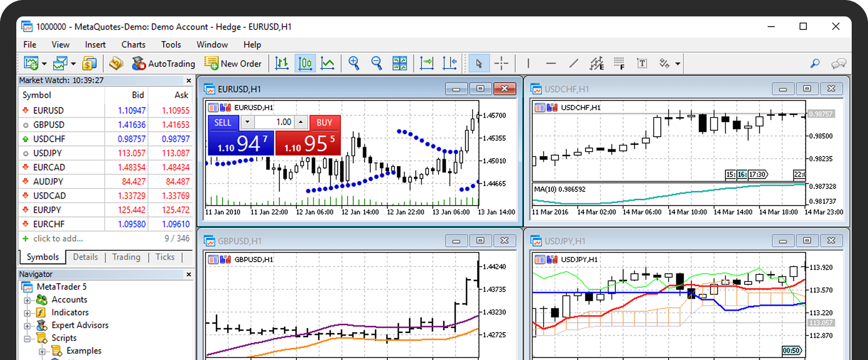Expand the Expert Advisors tree node

coord(27,326)
